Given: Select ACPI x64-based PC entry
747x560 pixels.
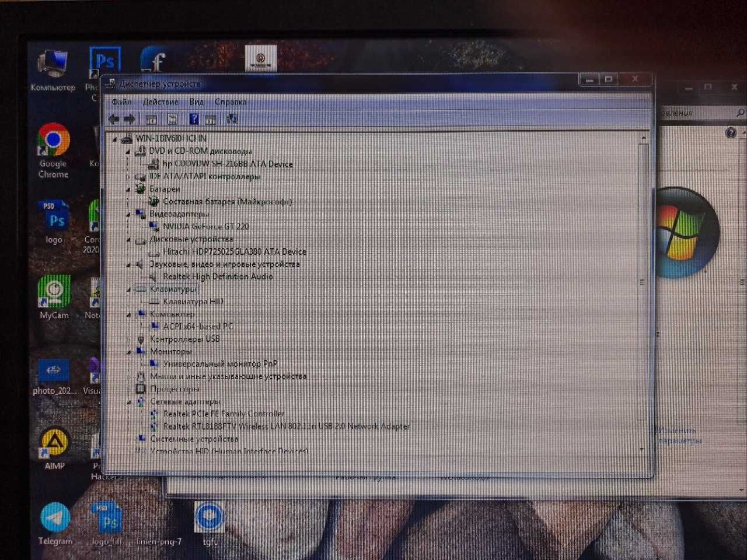Looking at the screenshot, I should [x=198, y=326].
